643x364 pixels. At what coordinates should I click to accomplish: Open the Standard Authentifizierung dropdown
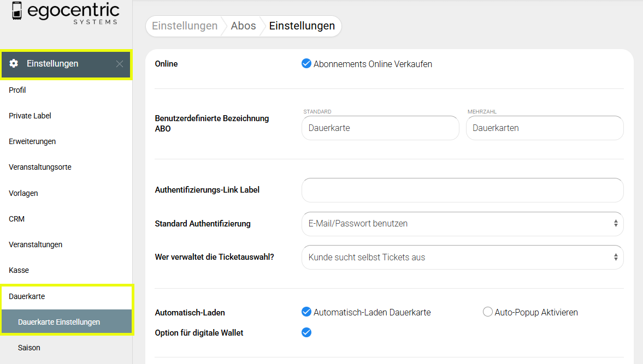[x=462, y=224]
